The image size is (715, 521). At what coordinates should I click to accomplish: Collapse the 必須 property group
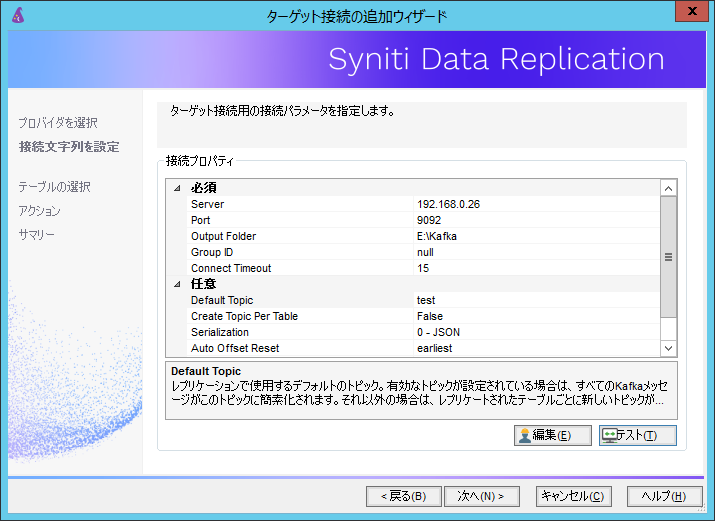(177, 188)
